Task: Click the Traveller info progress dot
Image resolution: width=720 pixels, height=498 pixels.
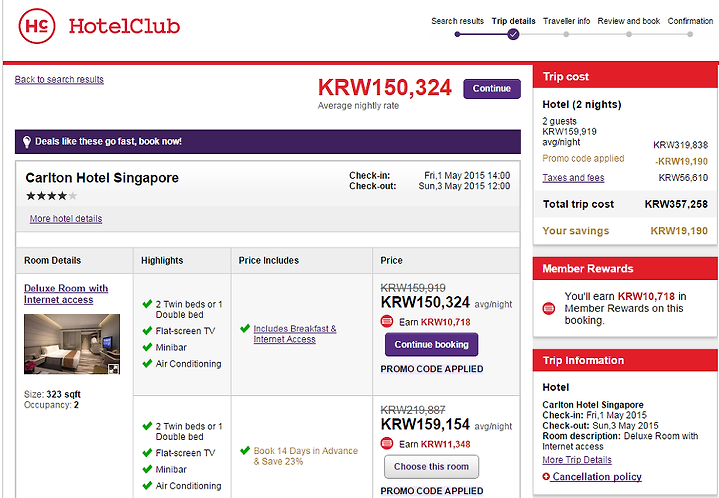Action: tap(566, 34)
